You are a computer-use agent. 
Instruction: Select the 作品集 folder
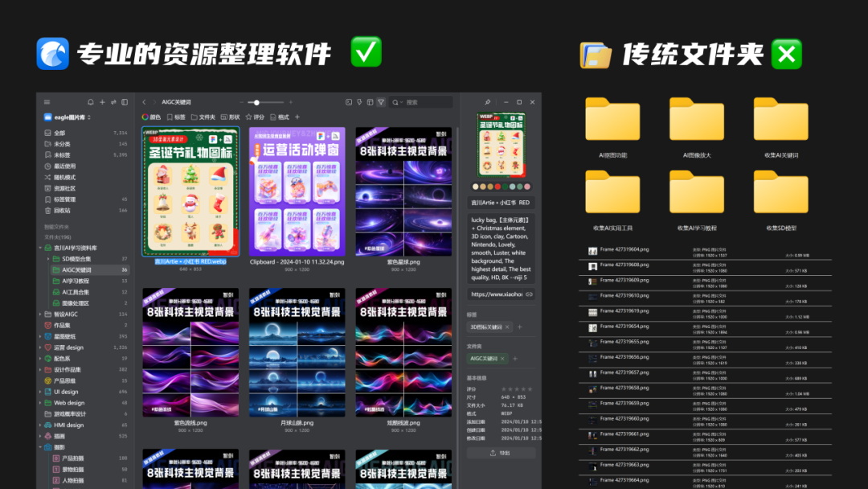[x=85, y=325]
